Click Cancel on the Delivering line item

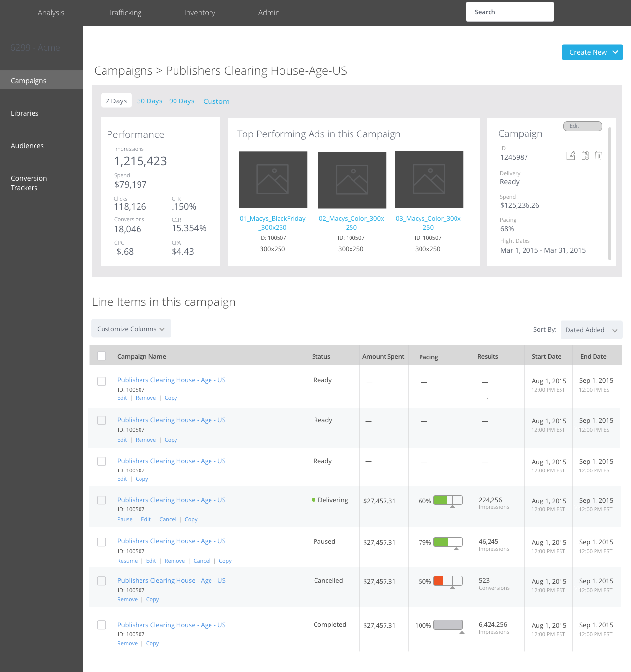[168, 519]
